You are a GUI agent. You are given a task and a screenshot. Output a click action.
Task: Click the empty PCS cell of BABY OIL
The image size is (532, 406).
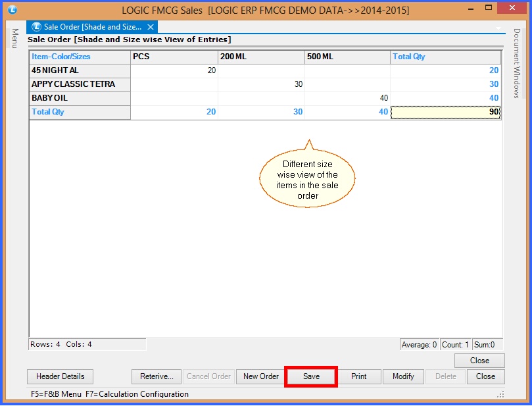[174, 98]
